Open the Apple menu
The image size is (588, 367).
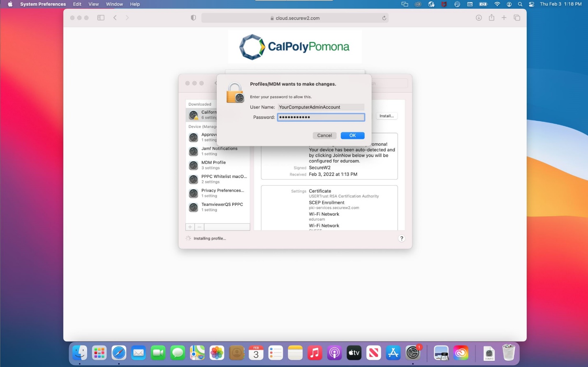pyautogui.click(x=10, y=4)
